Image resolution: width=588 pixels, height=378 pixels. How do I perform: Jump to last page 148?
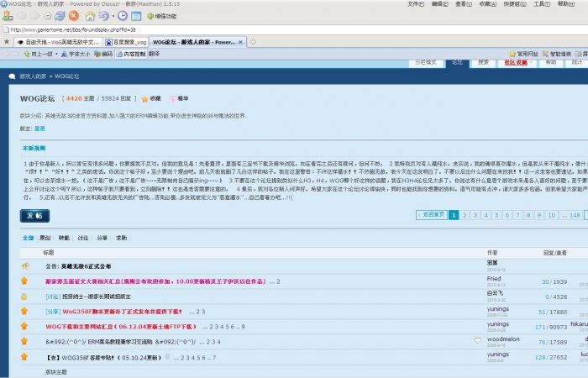(x=570, y=215)
